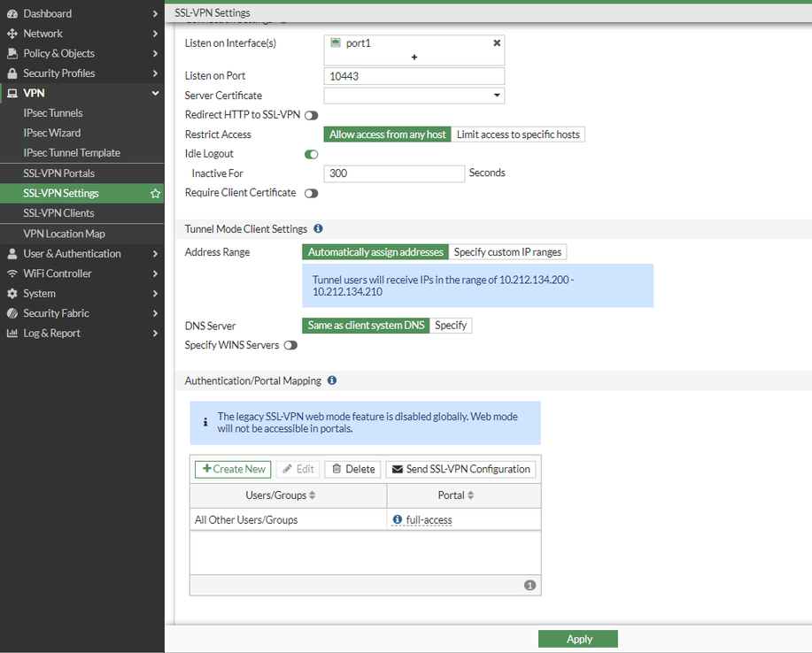Image resolution: width=812 pixels, height=653 pixels.
Task: Select Specify custom IP ranges option
Action: coord(507,252)
